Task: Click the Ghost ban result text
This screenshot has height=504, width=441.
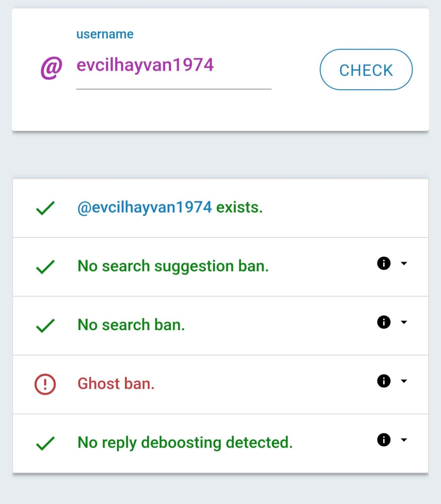Action: (116, 384)
